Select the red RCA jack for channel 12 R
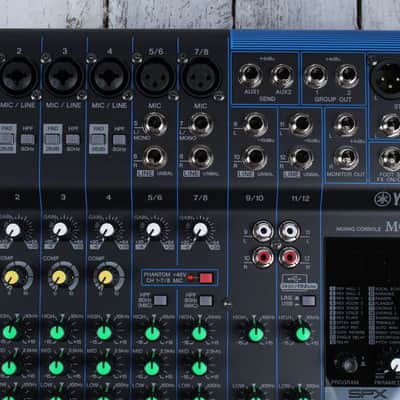Image resolution: width=400 pixels, height=400 pixels. 289,257
